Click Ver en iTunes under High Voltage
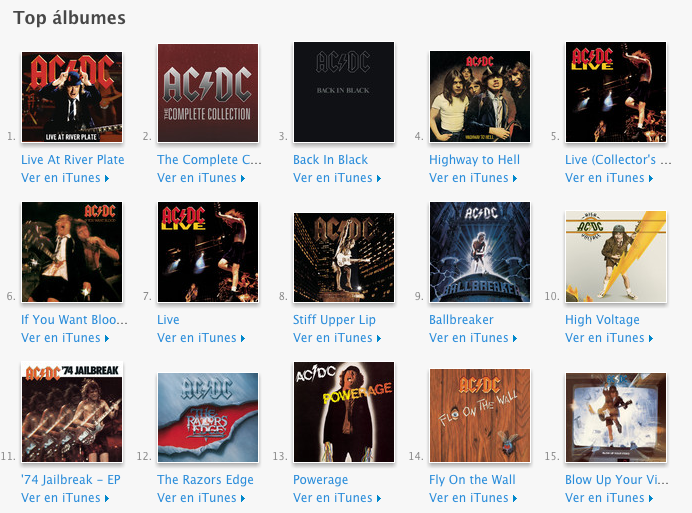The height and width of the screenshot is (513, 692). 609,338
